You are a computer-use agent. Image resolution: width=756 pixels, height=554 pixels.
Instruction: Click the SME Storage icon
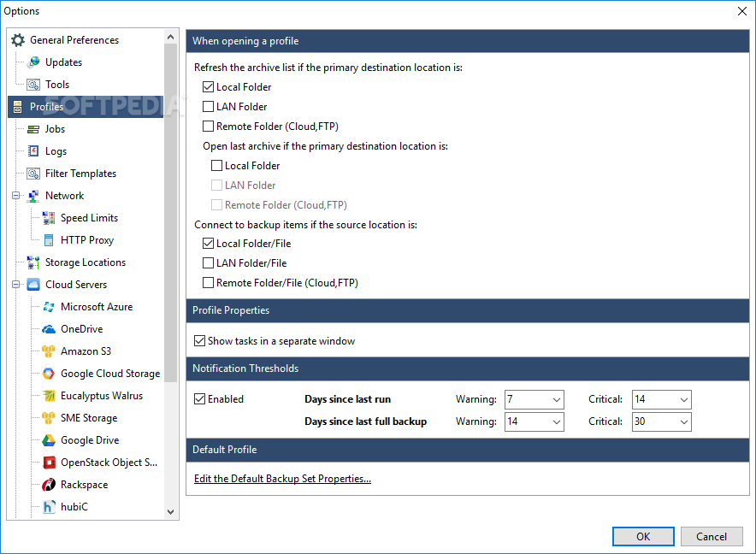pos(49,418)
